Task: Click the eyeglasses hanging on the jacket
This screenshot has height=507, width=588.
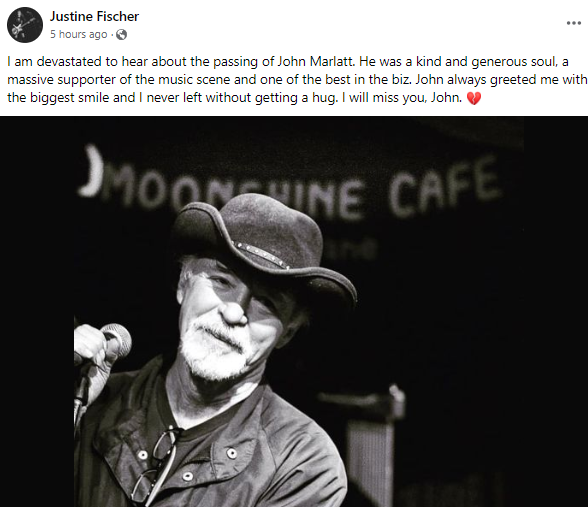Action: coord(156,463)
